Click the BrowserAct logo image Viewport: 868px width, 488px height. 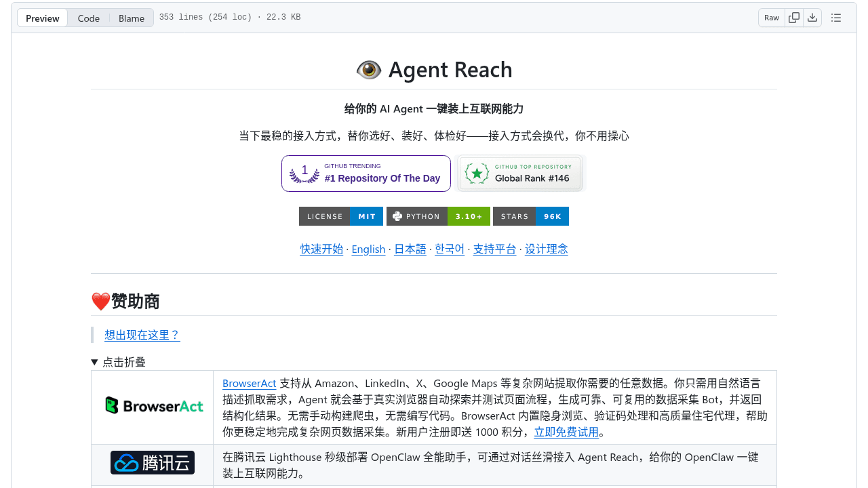pyautogui.click(x=154, y=406)
